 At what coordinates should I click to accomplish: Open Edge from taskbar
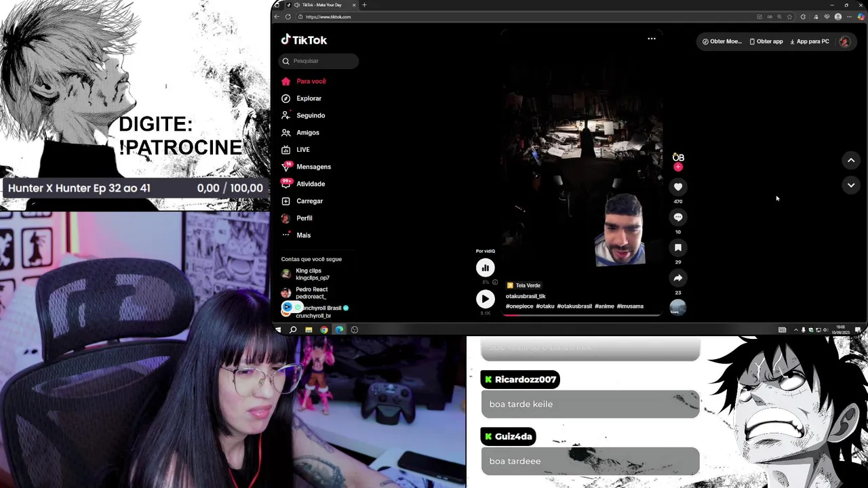[x=339, y=330]
